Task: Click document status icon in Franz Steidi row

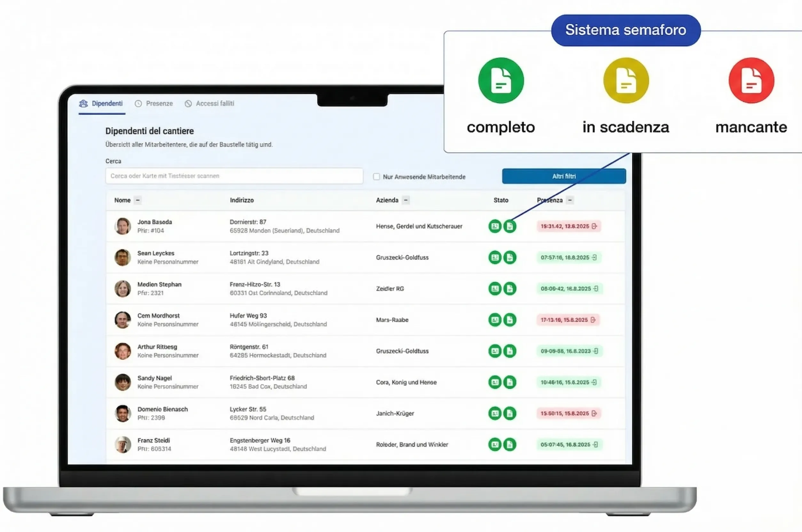Action: point(509,444)
